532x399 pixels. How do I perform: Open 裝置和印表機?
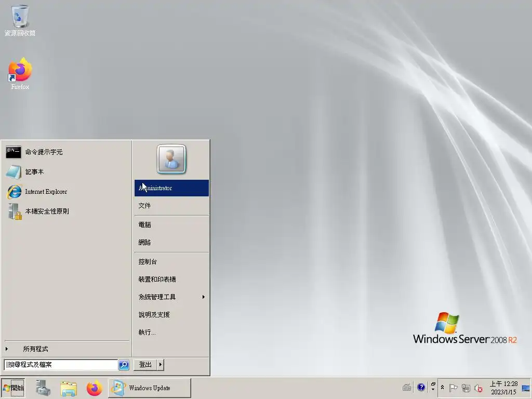(171, 279)
